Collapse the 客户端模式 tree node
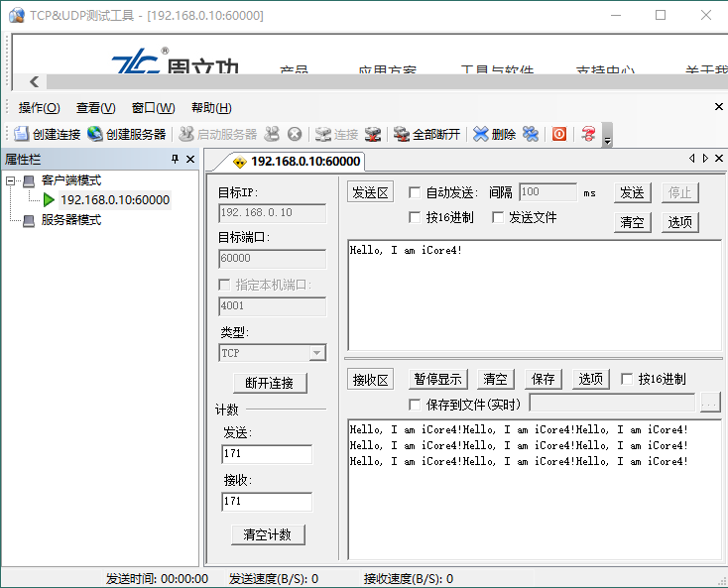This screenshot has width=728, height=588. 10,180
